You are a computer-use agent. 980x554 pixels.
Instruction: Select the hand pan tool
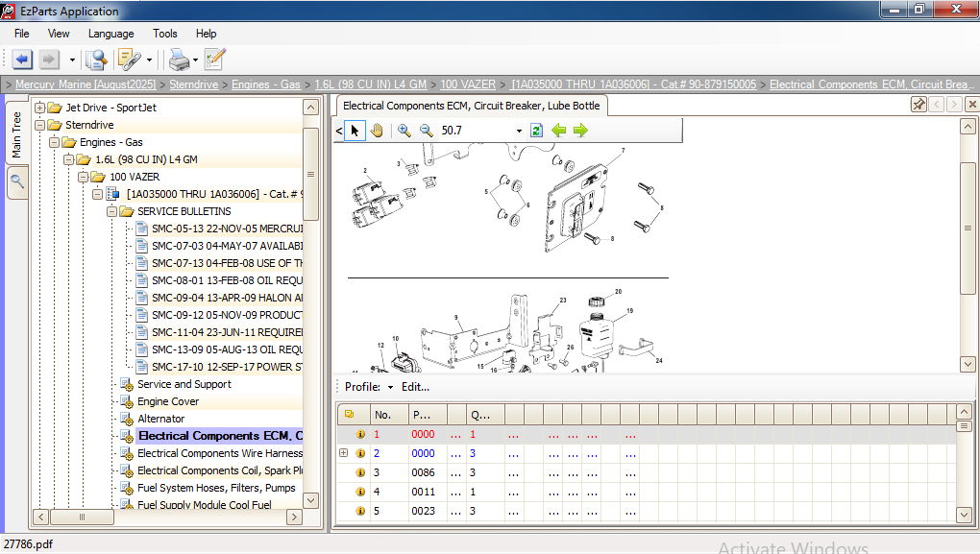coord(377,131)
